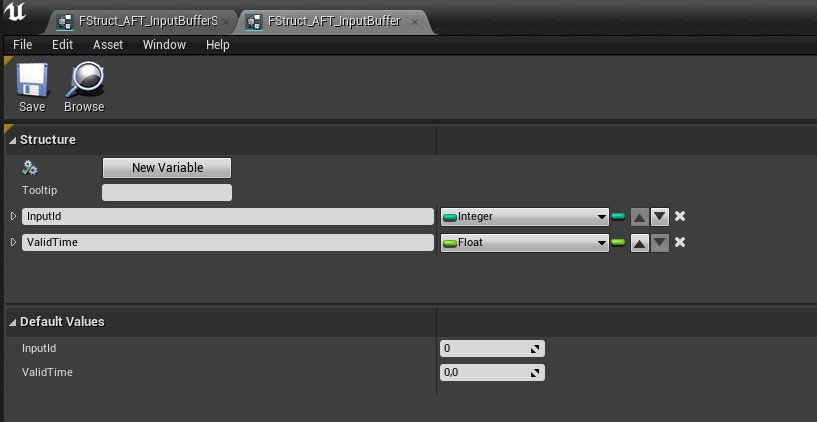
Task: Toggle ValidTime container type pill icon
Action: [618, 242]
